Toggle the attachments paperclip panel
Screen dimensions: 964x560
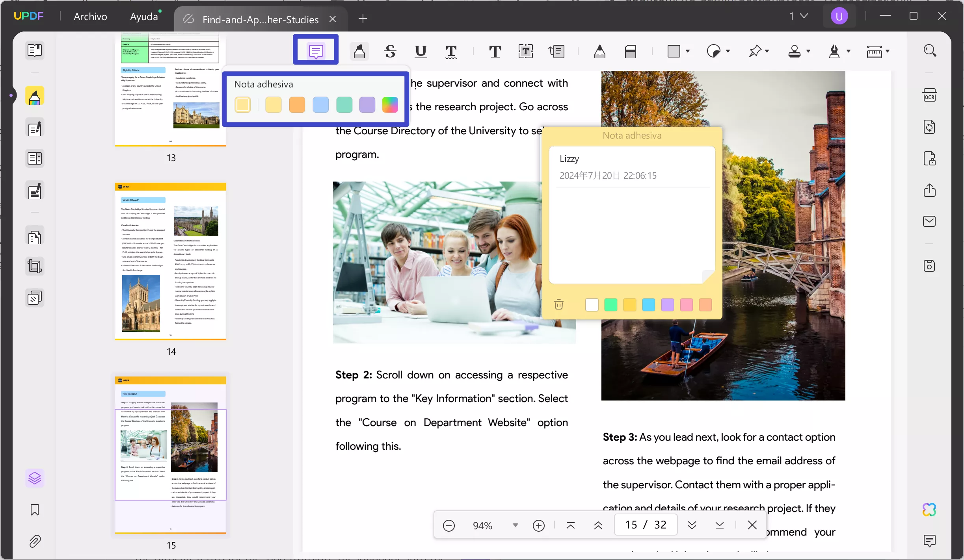35,541
